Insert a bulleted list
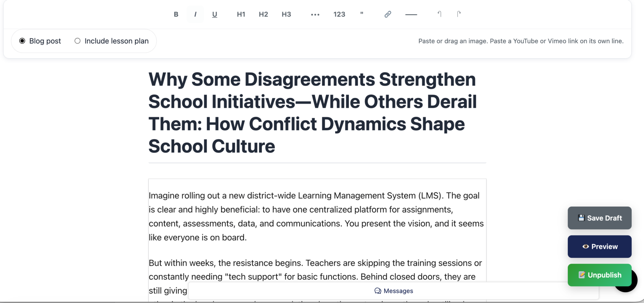This screenshot has width=644, height=303. pyautogui.click(x=315, y=14)
